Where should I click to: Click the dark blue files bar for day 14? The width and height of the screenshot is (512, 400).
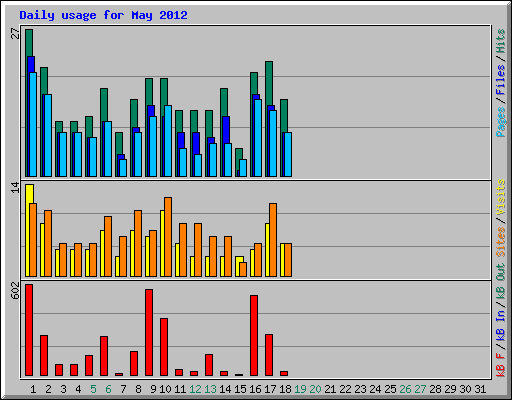click(x=226, y=130)
